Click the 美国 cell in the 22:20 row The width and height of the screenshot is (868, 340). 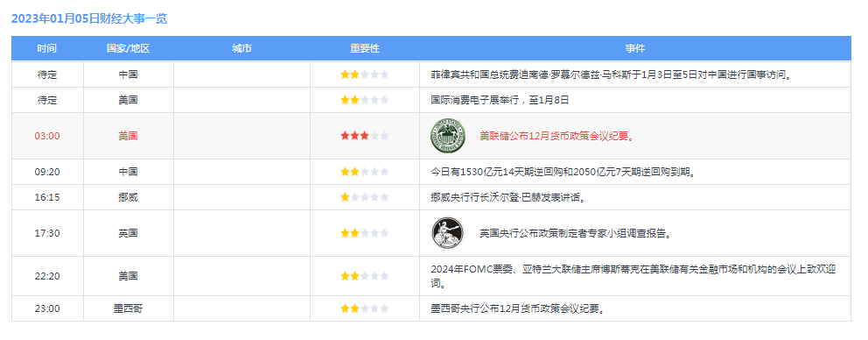pos(128,276)
